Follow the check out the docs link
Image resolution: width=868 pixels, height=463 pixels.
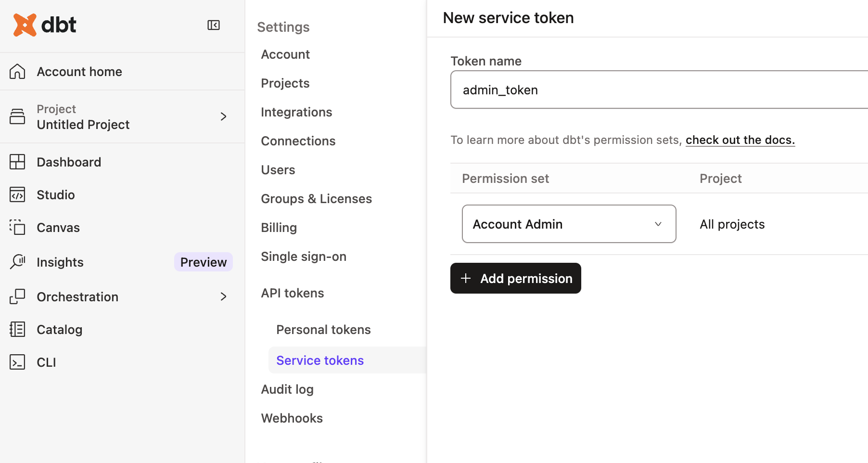[x=740, y=140]
